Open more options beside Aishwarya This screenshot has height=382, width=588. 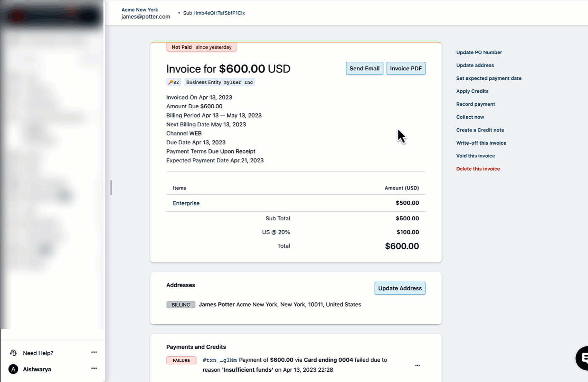tap(94, 369)
